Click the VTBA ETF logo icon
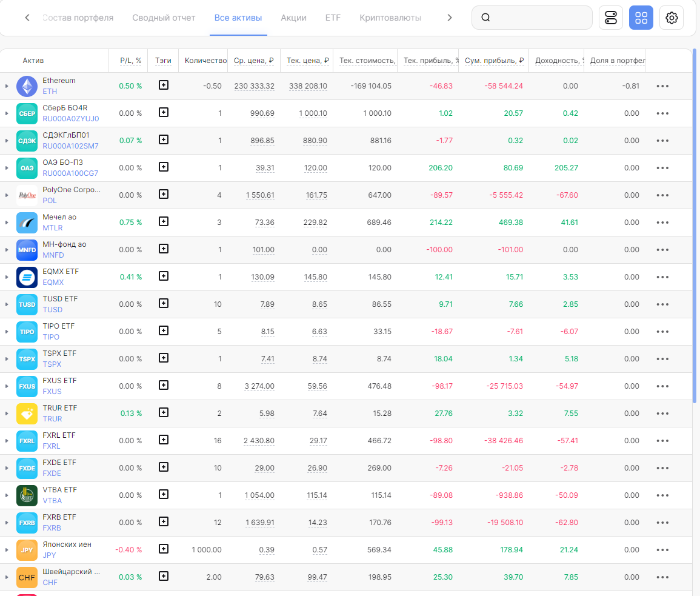700x596 pixels. pyautogui.click(x=27, y=495)
